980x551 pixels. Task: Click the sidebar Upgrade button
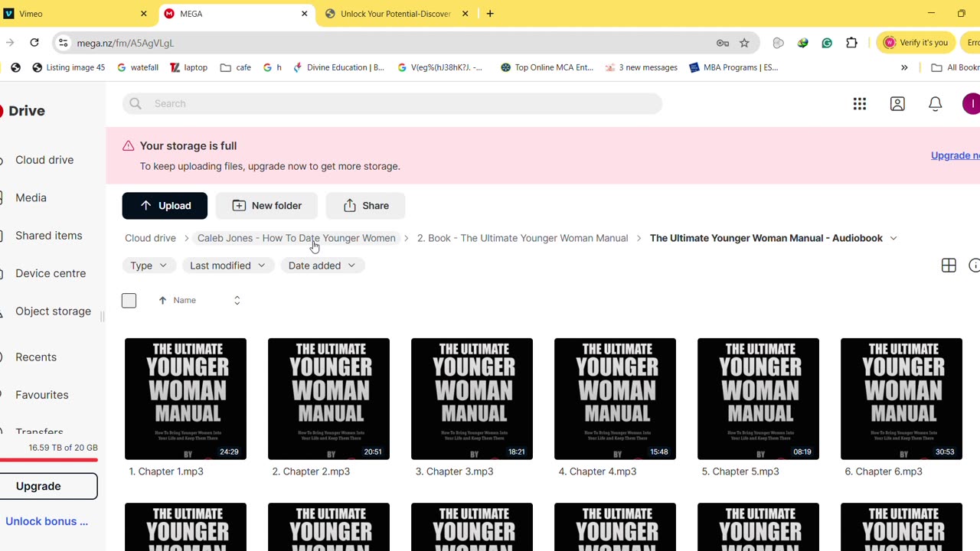49,486
